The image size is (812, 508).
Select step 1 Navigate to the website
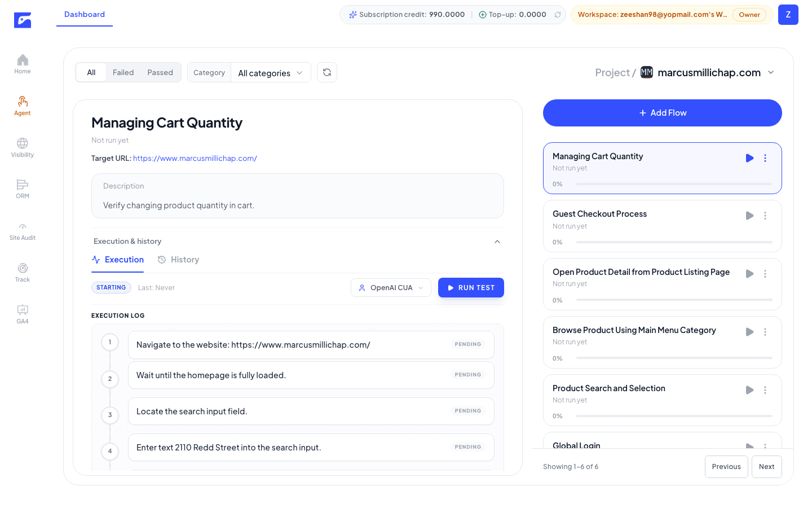[x=311, y=345]
